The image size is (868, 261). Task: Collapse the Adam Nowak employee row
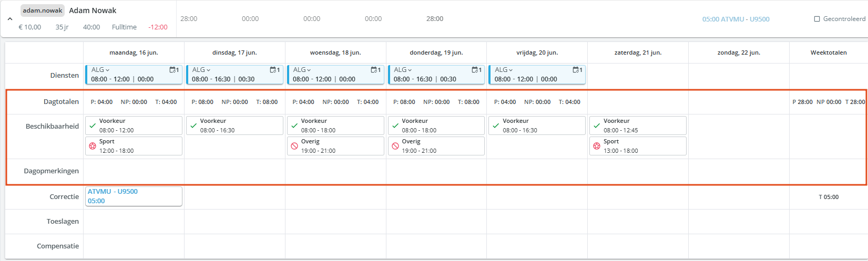(x=9, y=19)
